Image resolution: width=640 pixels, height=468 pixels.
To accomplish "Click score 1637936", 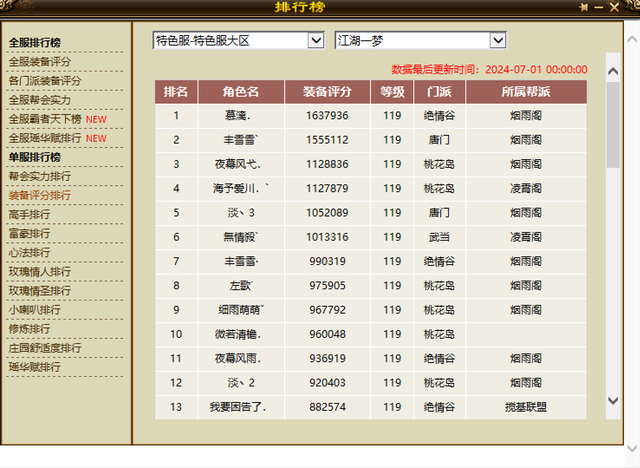I will [327, 116].
